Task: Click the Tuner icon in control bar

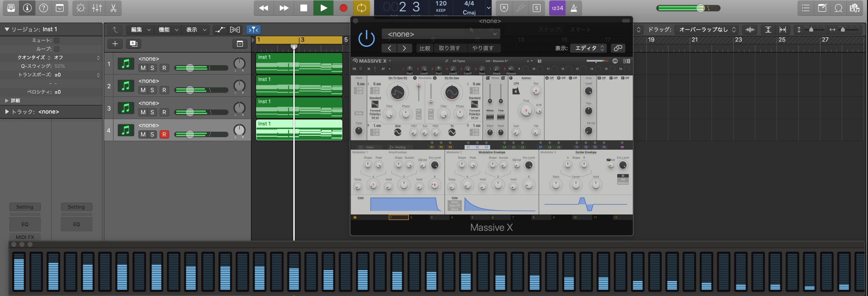Action: pos(520,8)
